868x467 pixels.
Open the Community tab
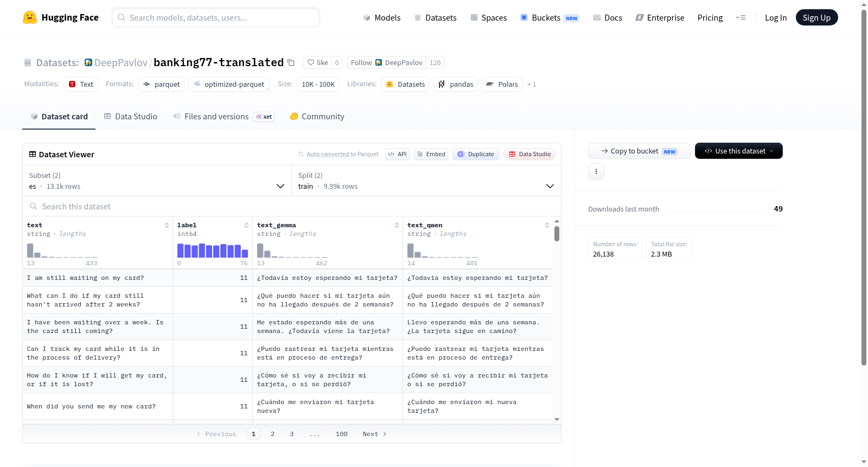click(x=317, y=117)
